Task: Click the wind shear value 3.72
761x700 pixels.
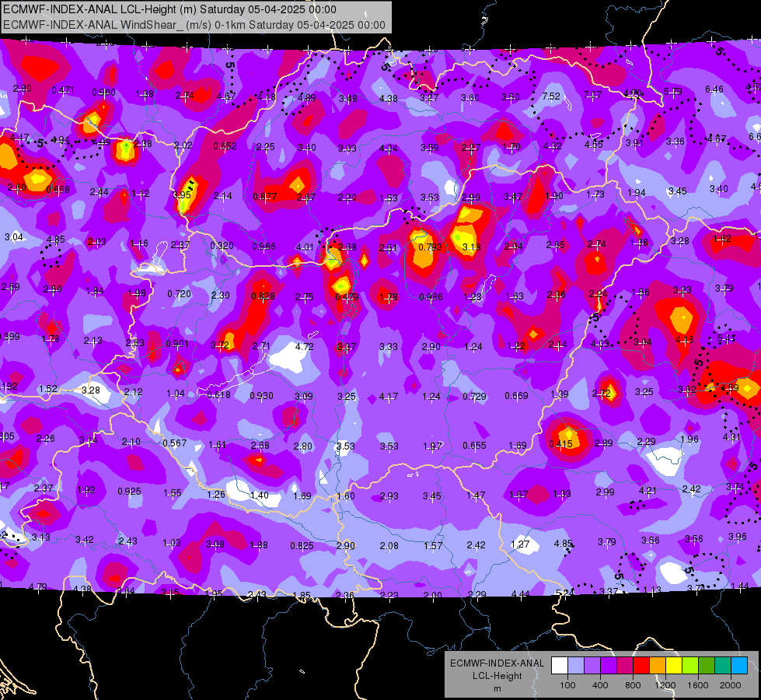Action: pyautogui.click(x=220, y=345)
